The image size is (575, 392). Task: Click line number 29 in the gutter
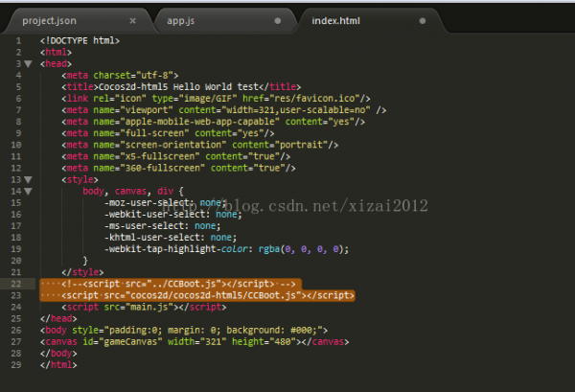tap(15, 365)
